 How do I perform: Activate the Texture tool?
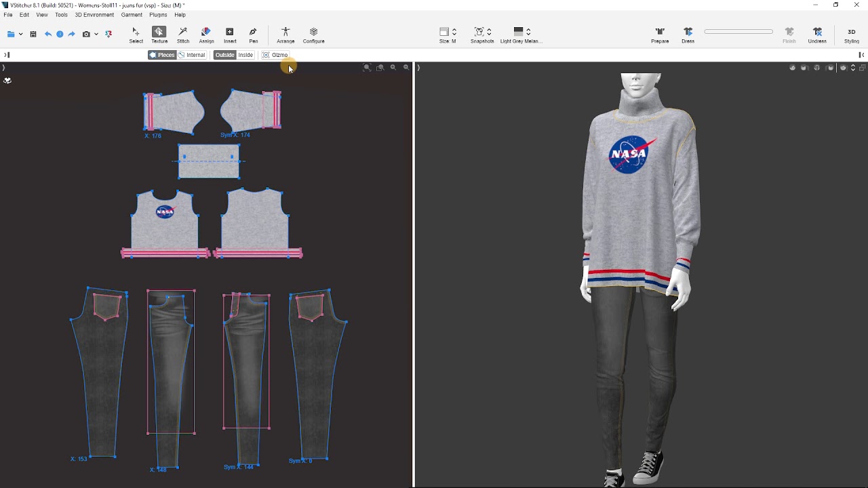coord(159,35)
